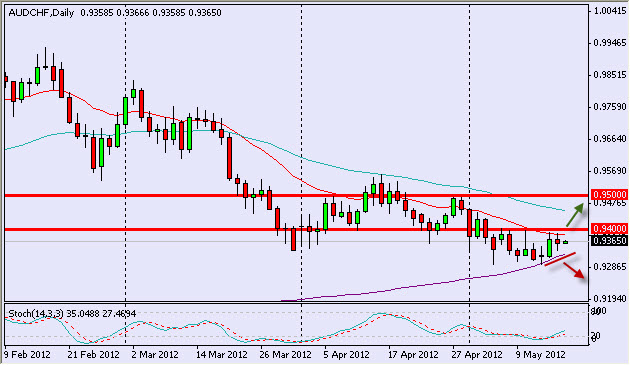Select the red 0.94000 price label
Screen dimensions: 630x365
(x=610, y=229)
